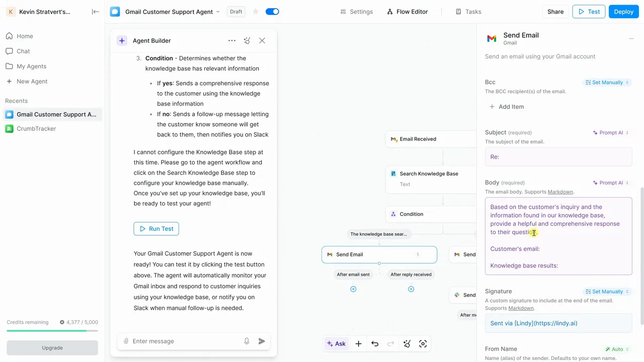Send the Agent Builder message

[x=262, y=341]
